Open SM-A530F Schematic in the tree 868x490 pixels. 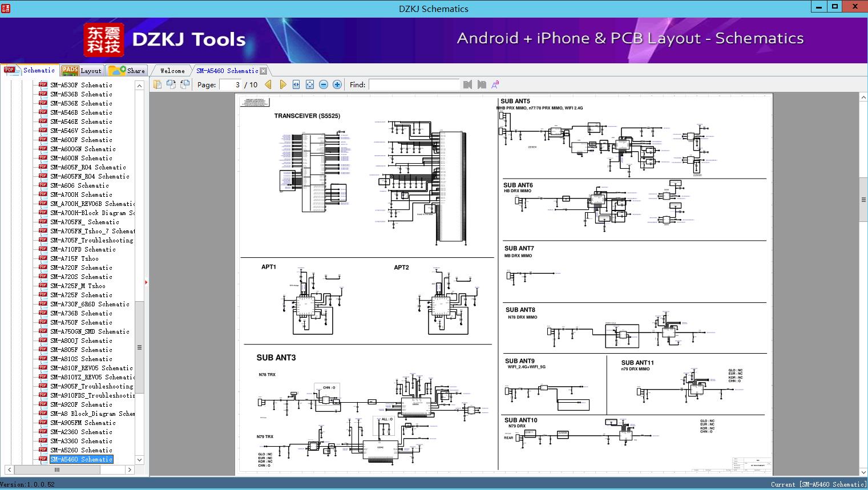(81, 85)
